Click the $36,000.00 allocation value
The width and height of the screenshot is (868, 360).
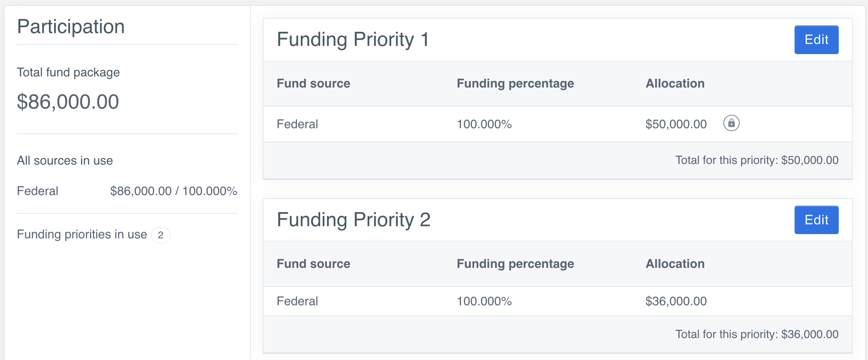click(675, 301)
